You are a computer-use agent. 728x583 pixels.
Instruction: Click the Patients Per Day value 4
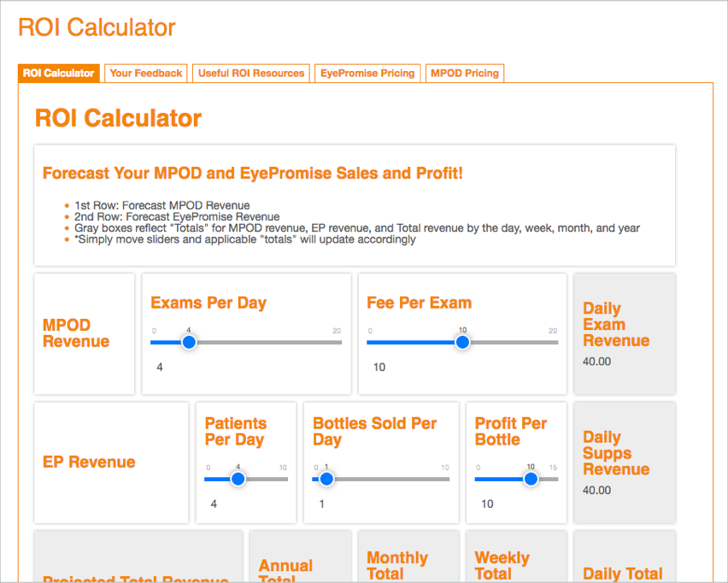214,503
